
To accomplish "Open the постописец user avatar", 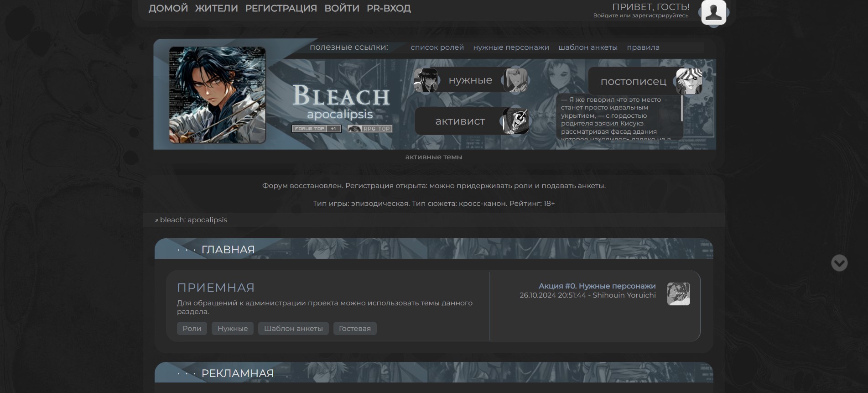I will [689, 81].
